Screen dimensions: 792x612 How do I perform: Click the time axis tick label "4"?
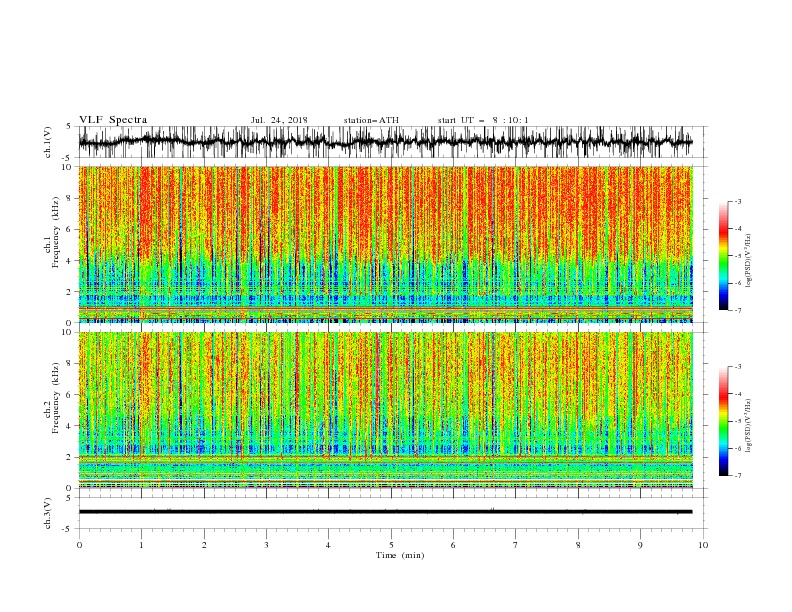coord(329,545)
